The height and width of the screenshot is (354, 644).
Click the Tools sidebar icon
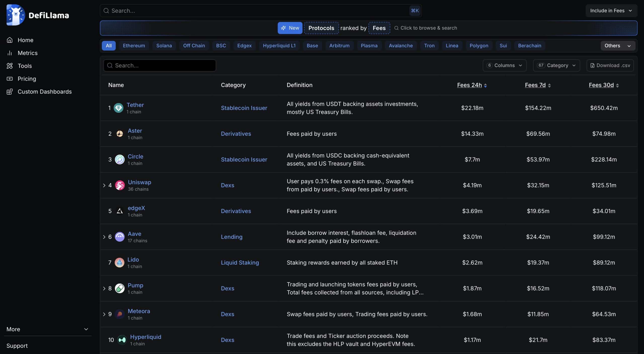10,66
